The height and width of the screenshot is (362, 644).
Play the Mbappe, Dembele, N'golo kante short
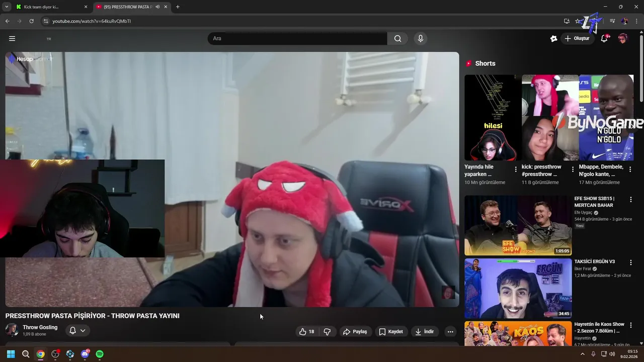point(606,118)
